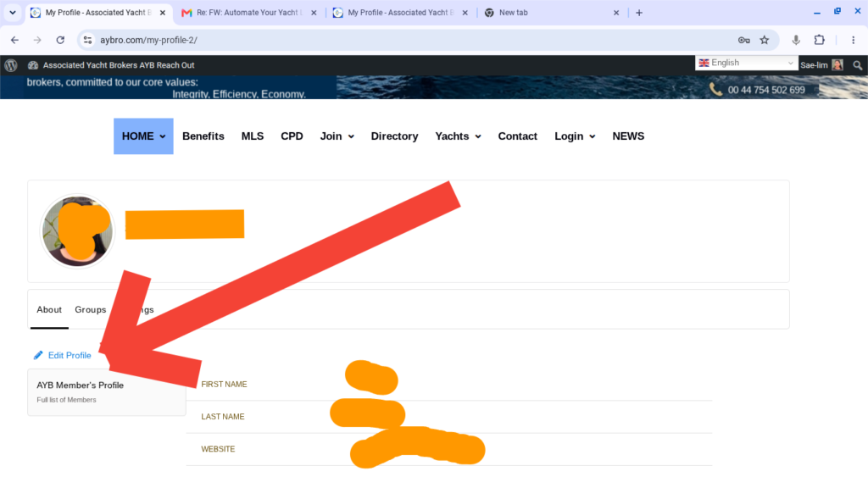
Task: Expand the Join menu dropdown
Action: 337,136
